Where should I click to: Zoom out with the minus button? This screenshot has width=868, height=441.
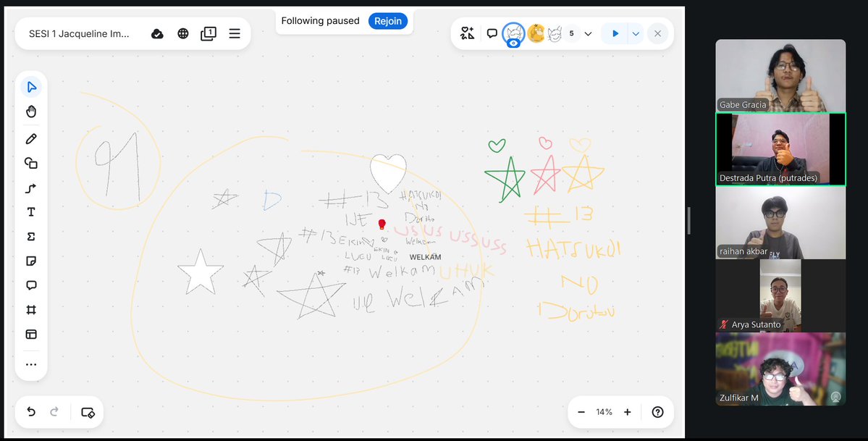(581, 412)
